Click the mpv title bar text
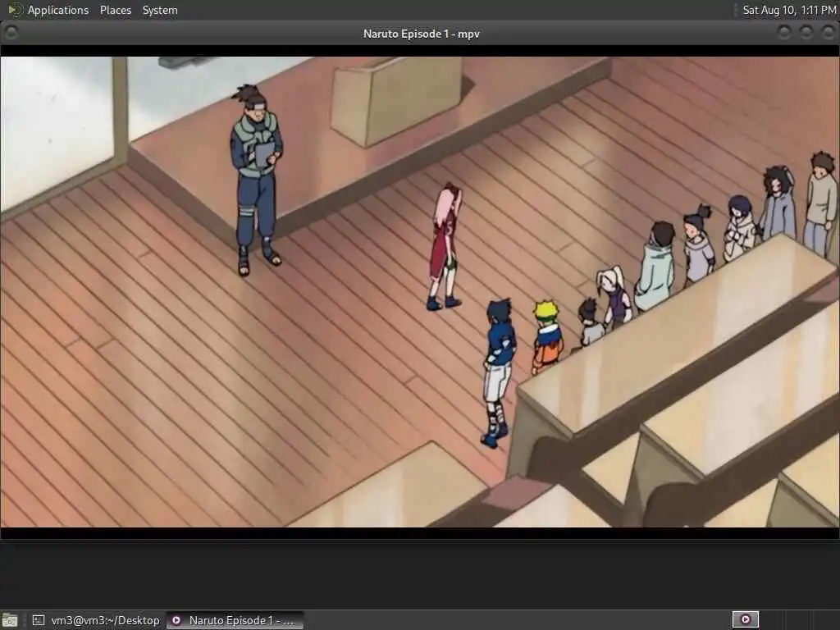Image resolution: width=840 pixels, height=630 pixels. pos(421,34)
